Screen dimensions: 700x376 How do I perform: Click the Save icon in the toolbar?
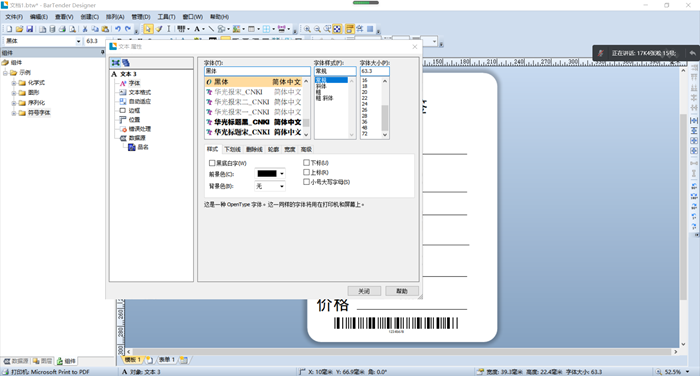point(29,29)
